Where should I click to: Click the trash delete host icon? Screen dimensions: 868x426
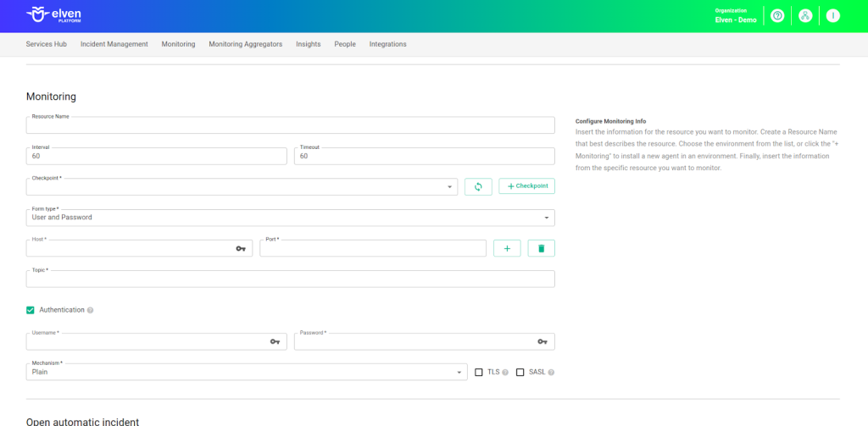coord(542,248)
